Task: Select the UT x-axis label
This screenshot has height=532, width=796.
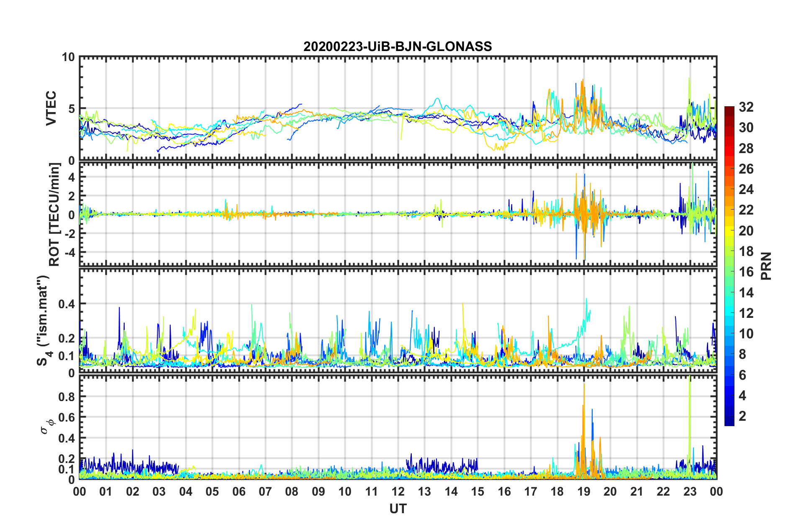Action: click(x=398, y=509)
